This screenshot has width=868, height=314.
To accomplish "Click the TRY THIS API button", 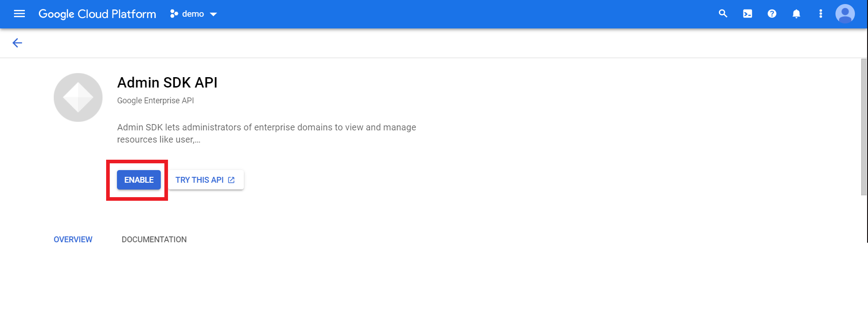I will (199, 180).
